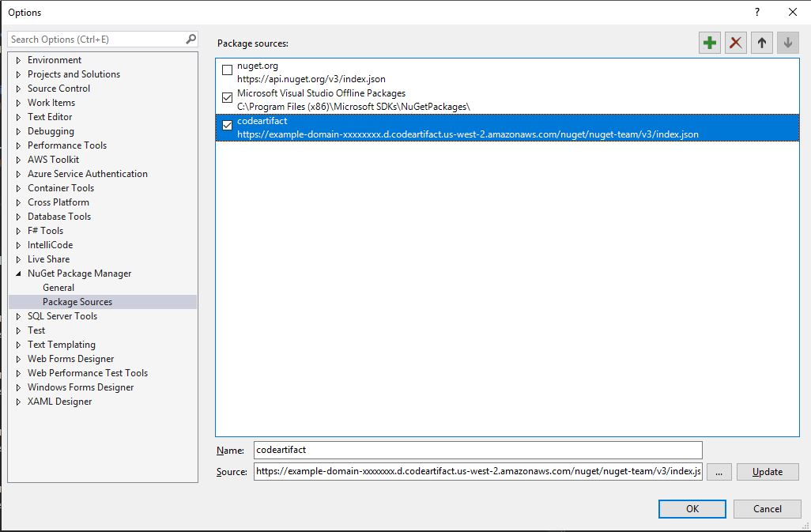The image size is (811, 532).
Task: Expand the AWS Toolkit node
Action: pyautogui.click(x=18, y=159)
